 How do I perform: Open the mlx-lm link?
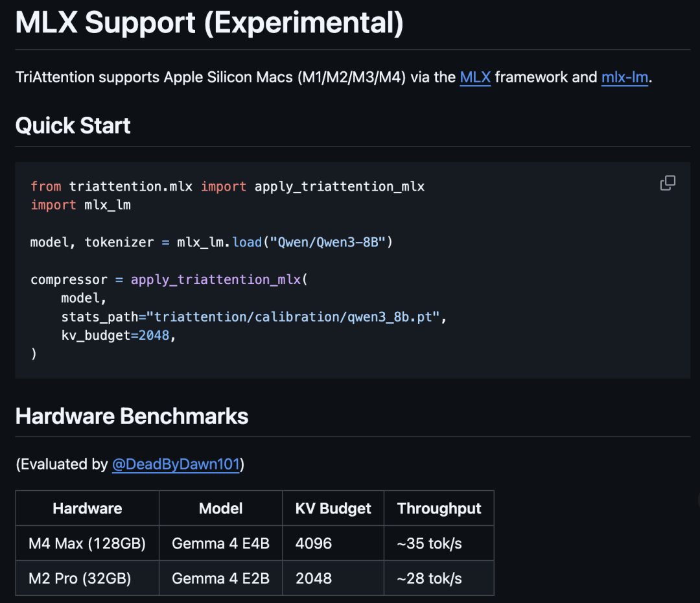tap(625, 77)
